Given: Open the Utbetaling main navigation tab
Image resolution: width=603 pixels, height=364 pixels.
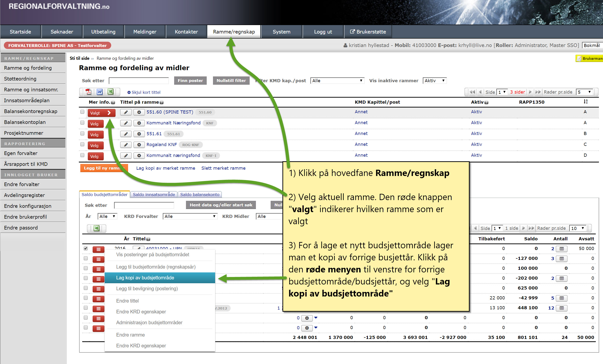Looking at the screenshot, I should coord(103,32).
